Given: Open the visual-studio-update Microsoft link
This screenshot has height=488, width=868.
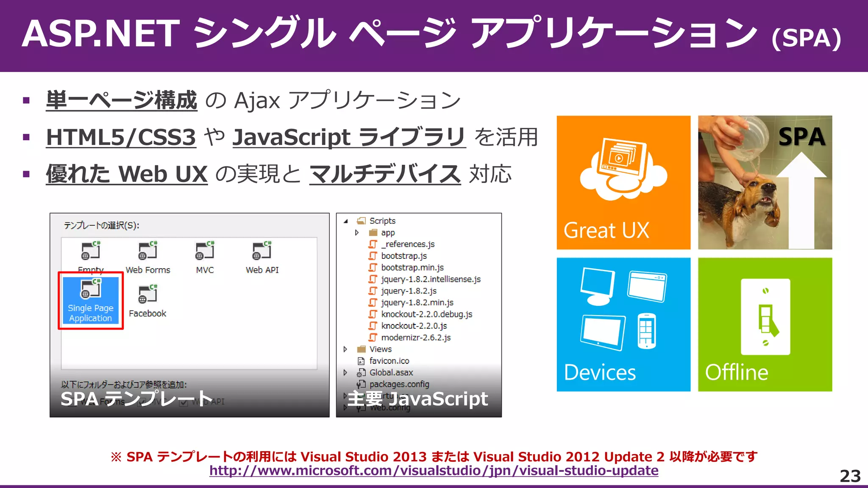Looking at the screenshot, I should click(434, 471).
